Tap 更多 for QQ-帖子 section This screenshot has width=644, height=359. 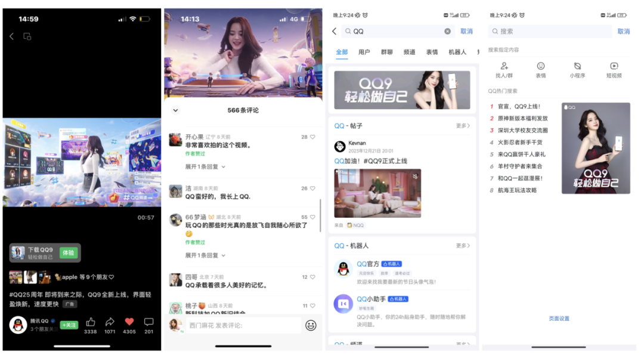point(463,126)
